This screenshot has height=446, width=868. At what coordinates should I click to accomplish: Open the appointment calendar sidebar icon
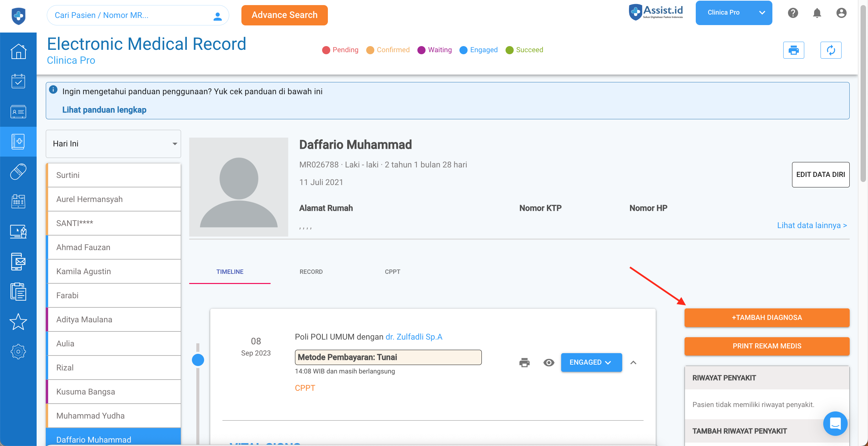(18, 81)
